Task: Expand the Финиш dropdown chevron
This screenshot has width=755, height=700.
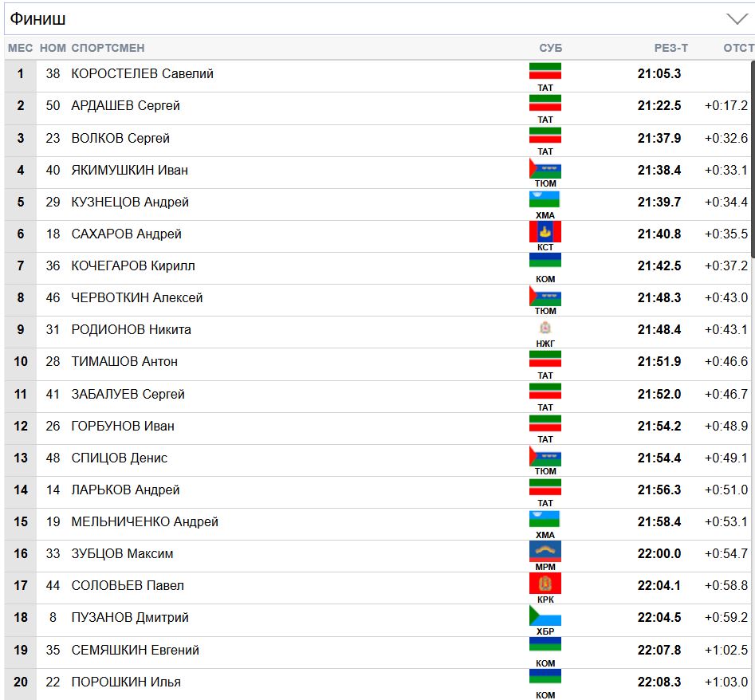Action: tap(735, 19)
